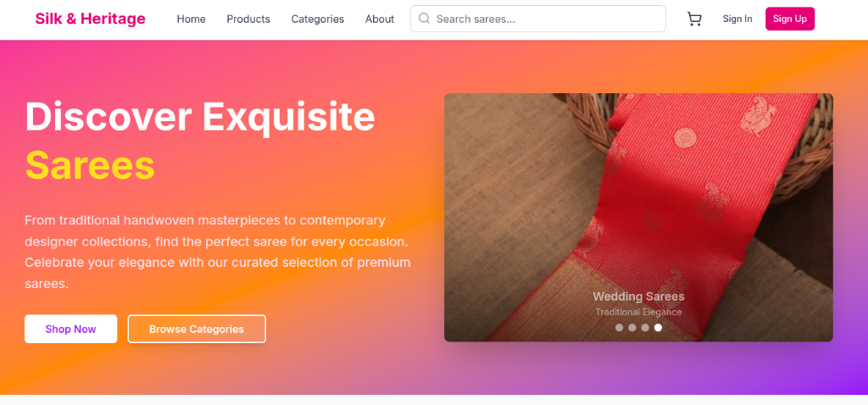This screenshot has width=868, height=405.
Task: Open Categories in the navigation bar
Action: (318, 19)
